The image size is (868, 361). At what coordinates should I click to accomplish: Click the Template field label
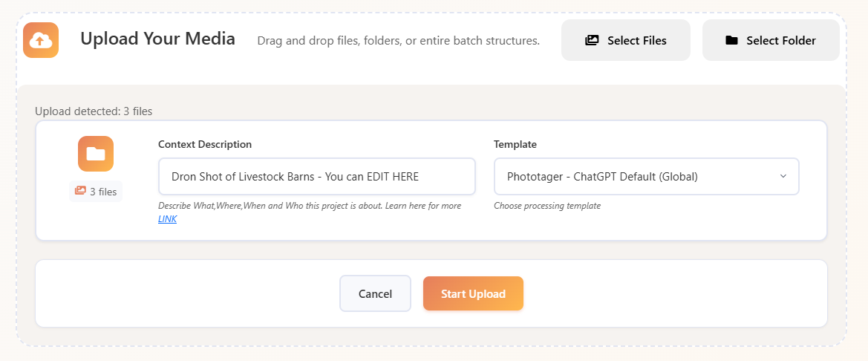tap(515, 144)
